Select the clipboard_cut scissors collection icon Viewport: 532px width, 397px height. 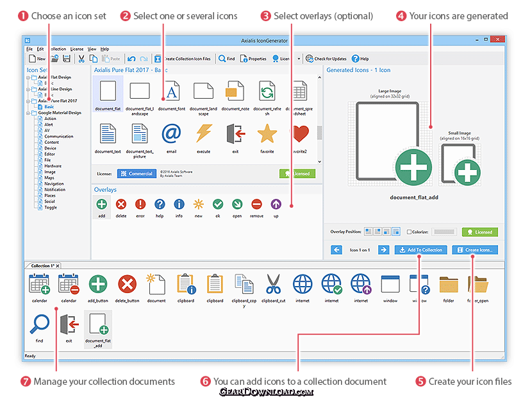pyautogui.click(x=274, y=288)
